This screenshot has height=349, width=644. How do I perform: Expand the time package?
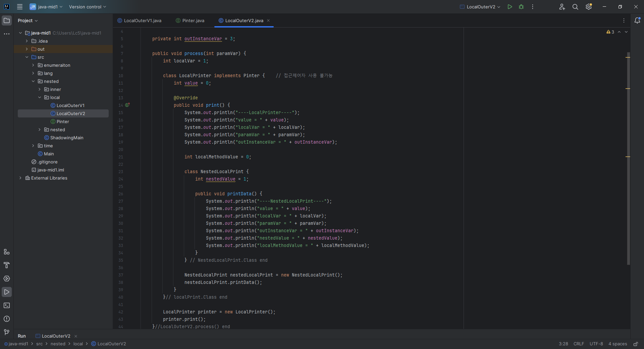pyautogui.click(x=33, y=146)
